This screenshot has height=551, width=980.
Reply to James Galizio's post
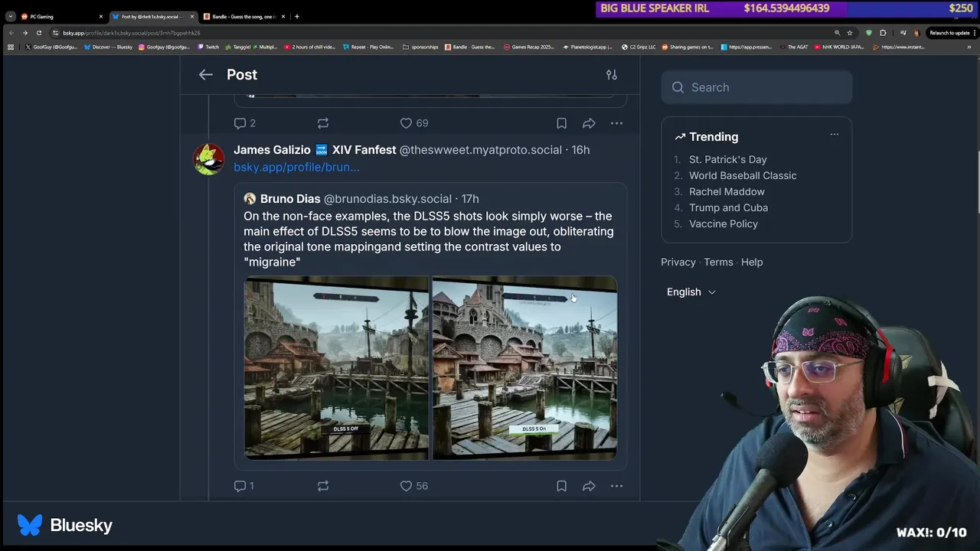coord(243,485)
